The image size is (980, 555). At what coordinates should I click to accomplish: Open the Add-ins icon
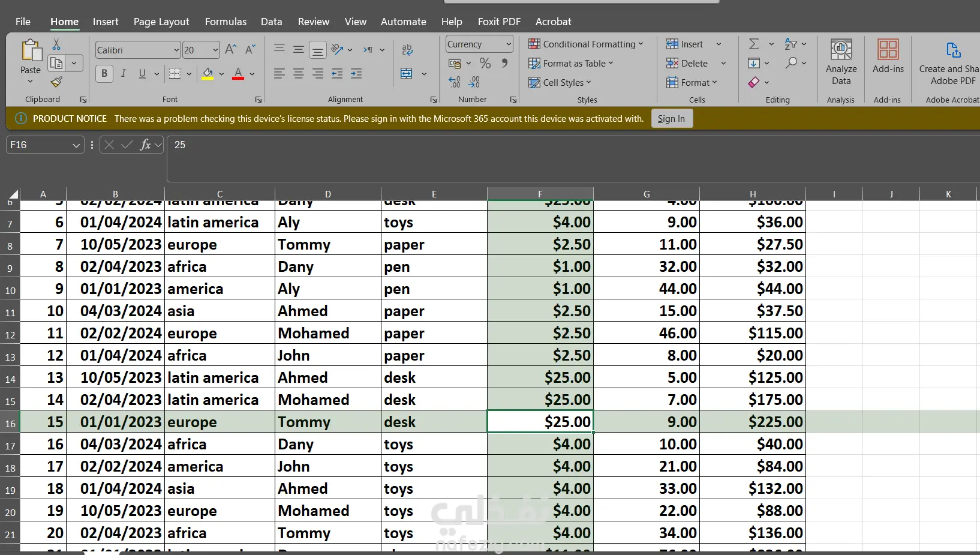point(888,49)
